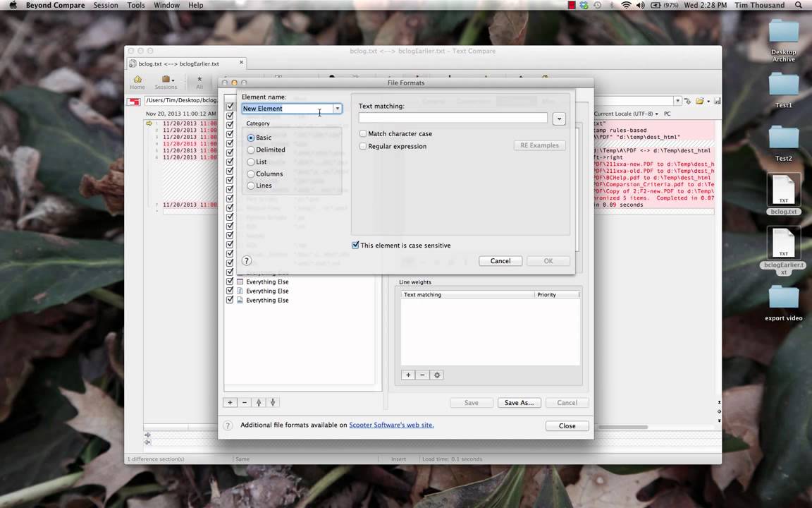
Task: Select the Columns category radio button
Action: pos(251,174)
